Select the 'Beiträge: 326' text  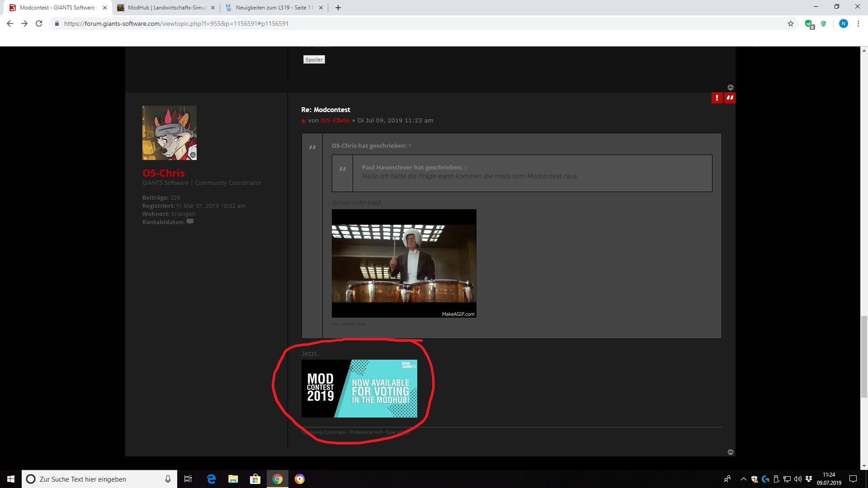tap(161, 198)
